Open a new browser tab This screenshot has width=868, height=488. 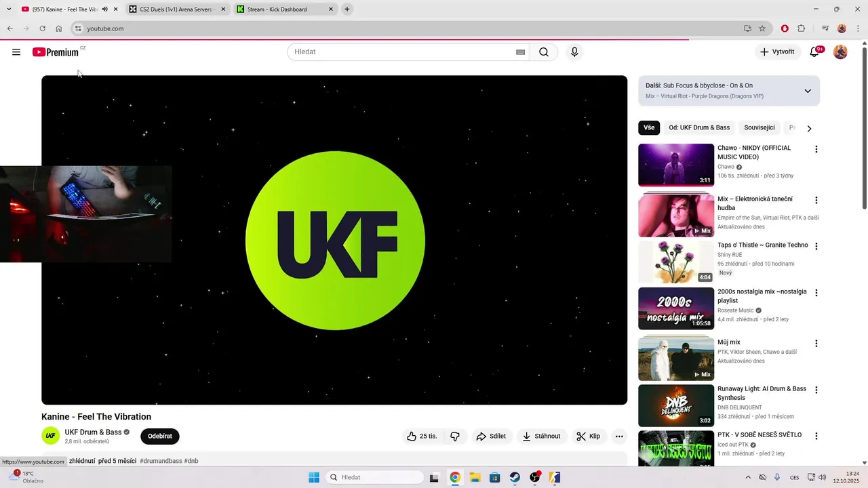[x=347, y=9]
